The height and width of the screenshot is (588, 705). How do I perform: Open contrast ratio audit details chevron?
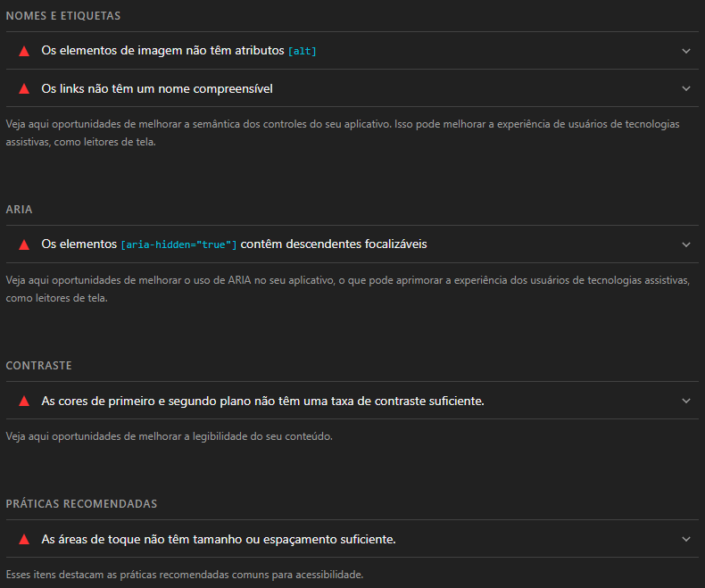[x=685, y=401]
